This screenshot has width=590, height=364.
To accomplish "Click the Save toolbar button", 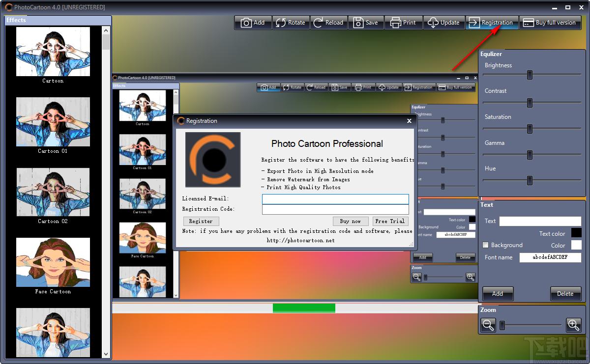I will point(366,23).
